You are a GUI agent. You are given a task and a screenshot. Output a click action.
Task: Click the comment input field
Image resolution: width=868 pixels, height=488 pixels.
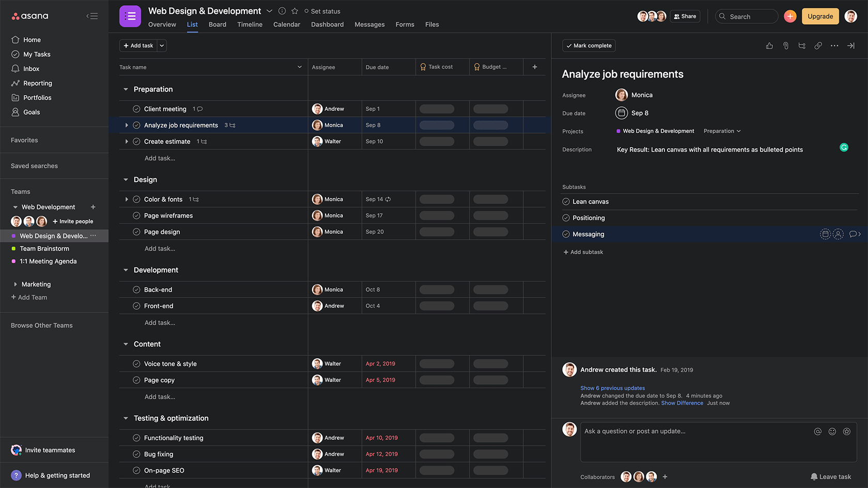672,442
